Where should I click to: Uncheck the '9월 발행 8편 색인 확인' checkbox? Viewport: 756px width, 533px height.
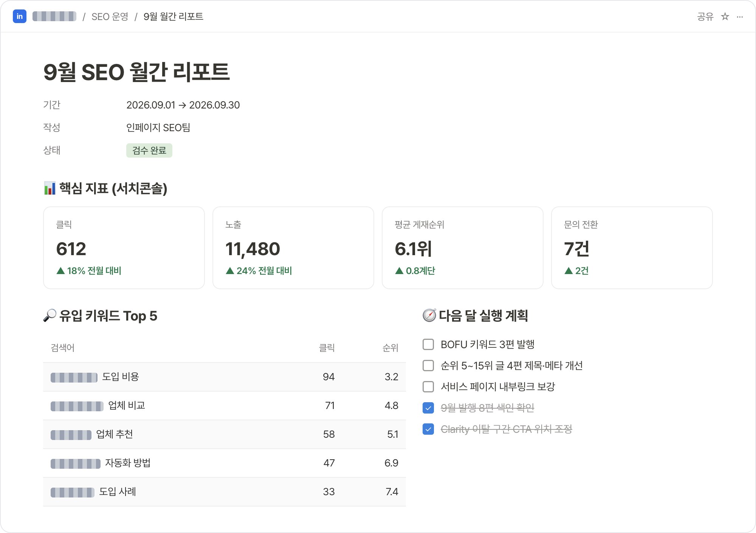[x=428, y=408]
